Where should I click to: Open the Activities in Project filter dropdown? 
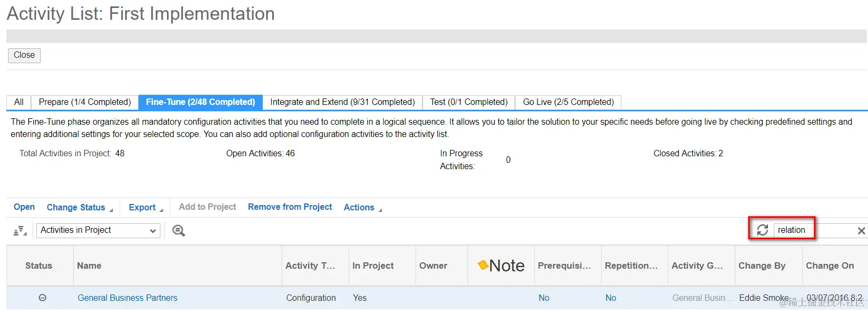(x=98, y=231)
